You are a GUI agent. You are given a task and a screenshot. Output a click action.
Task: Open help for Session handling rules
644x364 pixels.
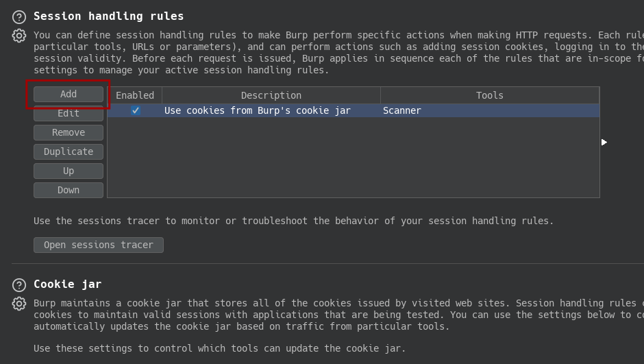pos(19,17)
